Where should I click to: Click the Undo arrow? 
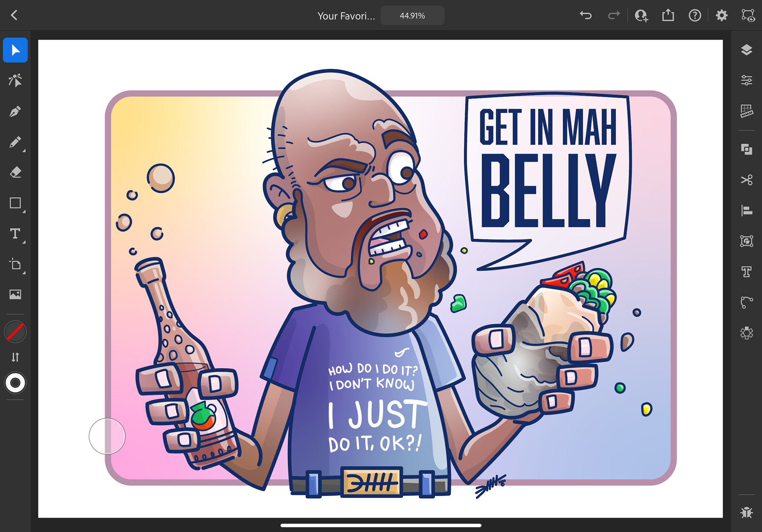(x=586, y=15)
